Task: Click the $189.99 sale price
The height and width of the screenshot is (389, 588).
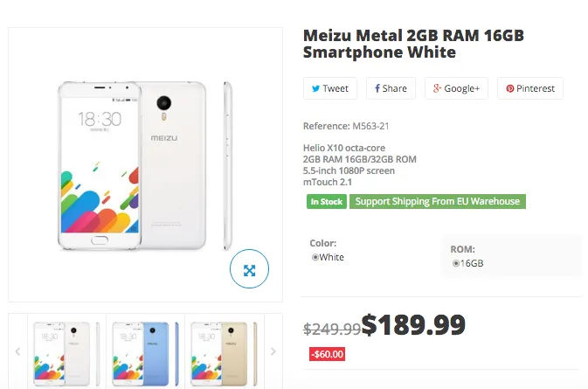Action: coord(413,325)
